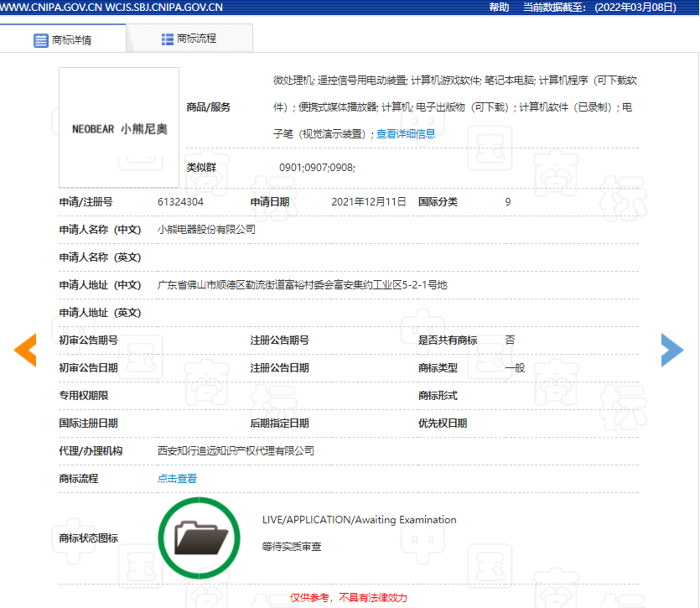Click the 申请人地址（中文） label

click(100, 285)
